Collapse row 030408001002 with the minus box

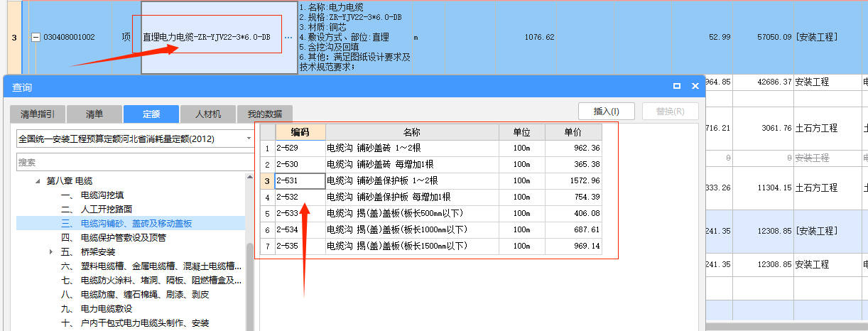(36, 37)
